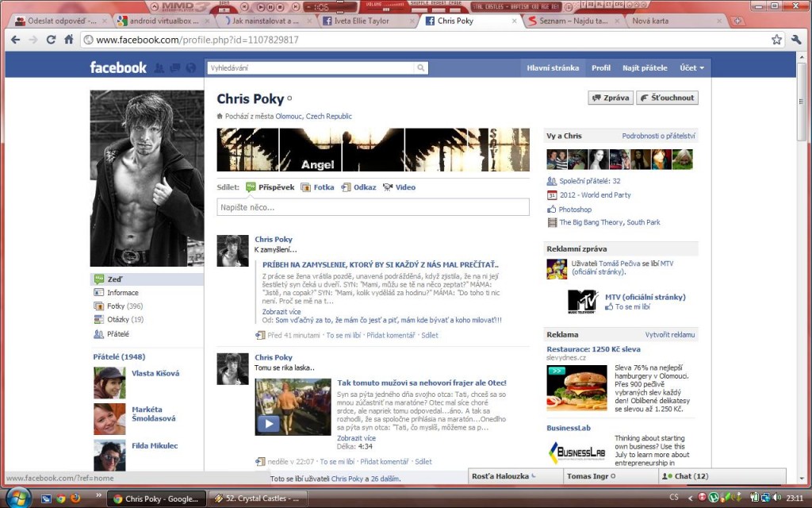This screenshot has width=812, height=508.
Task: Like MTV page via To se mi líbí
Action: click(x=632, y=307)
